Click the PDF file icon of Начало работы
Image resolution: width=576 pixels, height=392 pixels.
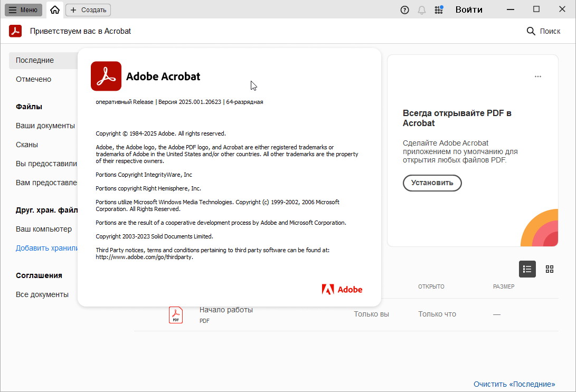pyautogui.click(x=176, y=315)
